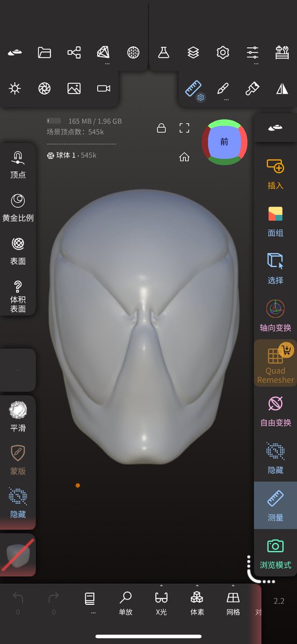
Task: Open the Quad Remesher tool
Action: click(x=275, y=363)
